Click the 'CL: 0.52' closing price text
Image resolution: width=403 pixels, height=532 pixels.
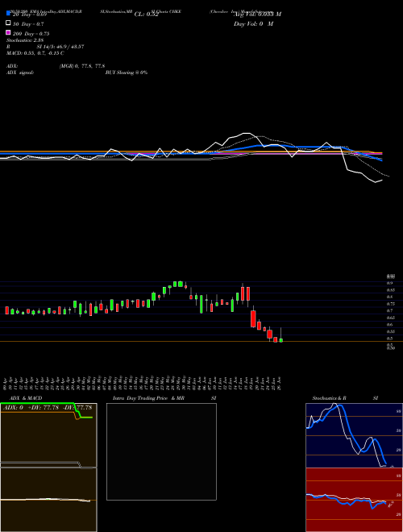coord(147,15)
